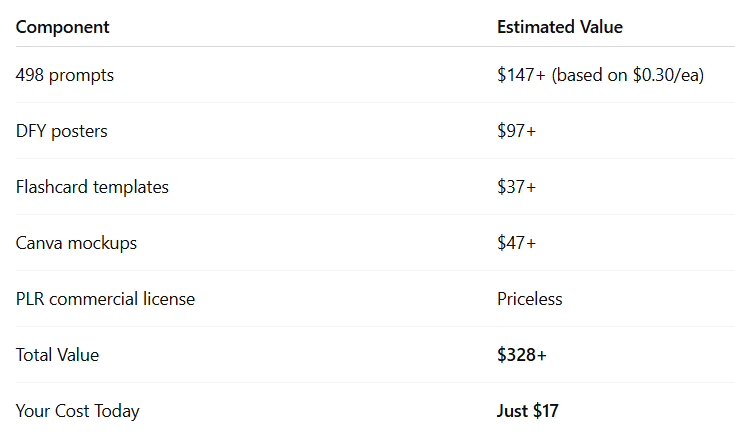
Task: Click the Component column header
Action: [x=62, y=27]
